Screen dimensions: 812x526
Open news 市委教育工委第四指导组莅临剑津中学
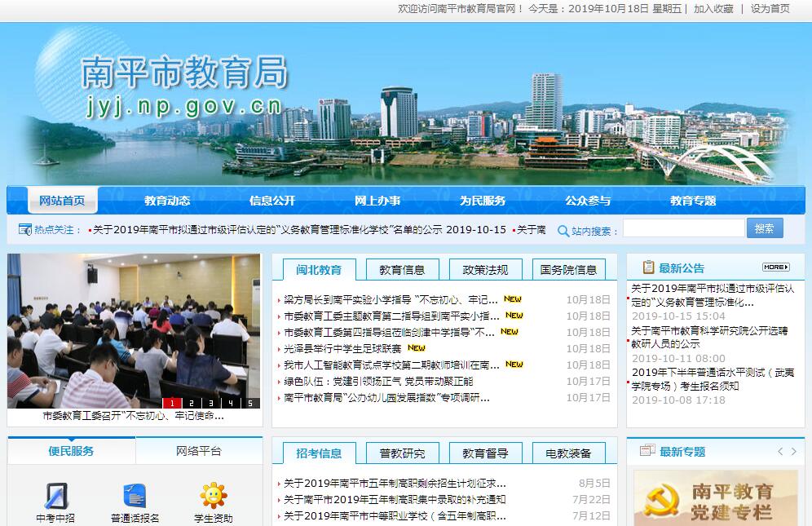(389, 332)
